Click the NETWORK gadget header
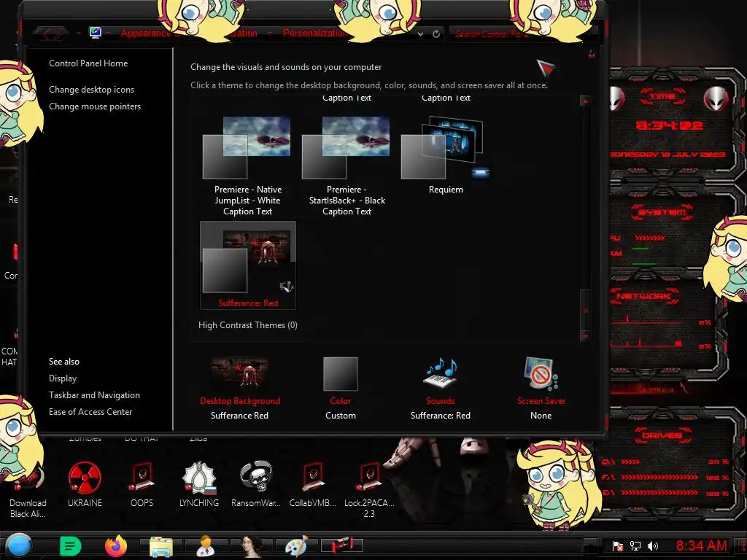 click(x=644, y=296)
